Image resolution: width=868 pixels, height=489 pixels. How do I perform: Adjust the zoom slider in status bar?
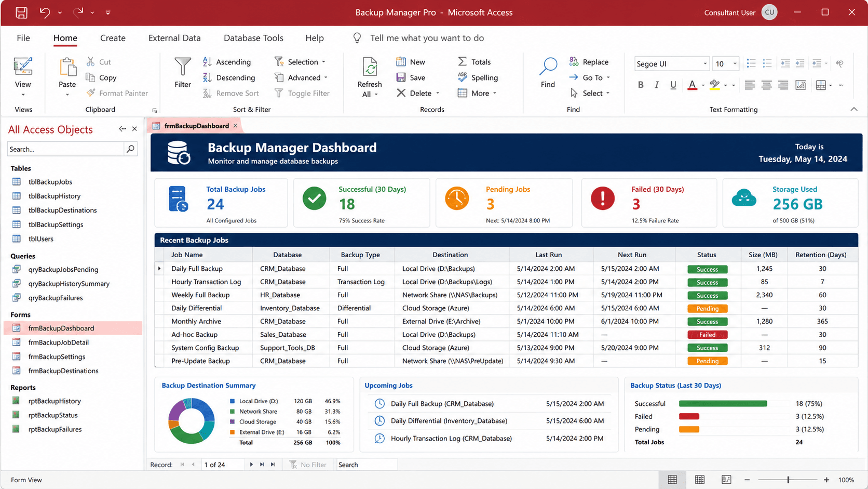[788, 480]
